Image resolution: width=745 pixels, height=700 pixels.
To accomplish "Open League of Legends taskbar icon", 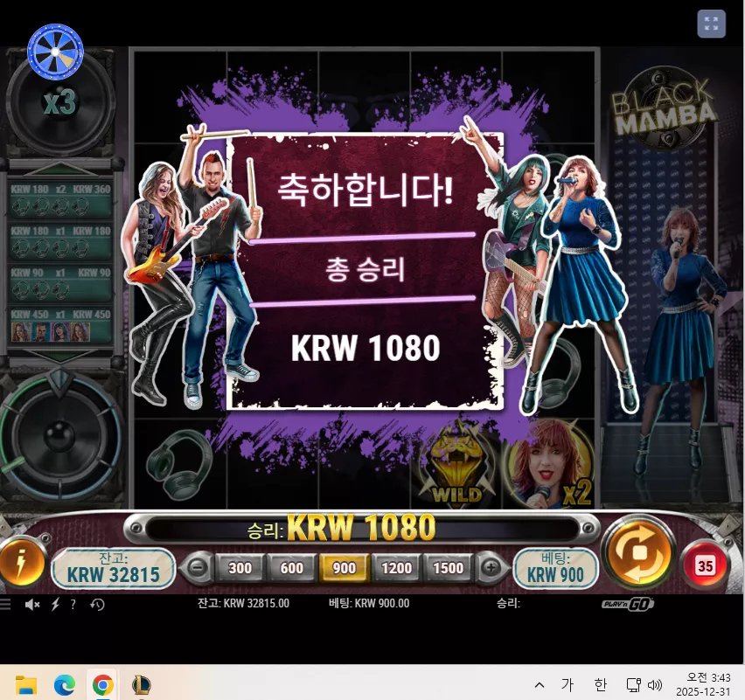I will click(141, 685).
